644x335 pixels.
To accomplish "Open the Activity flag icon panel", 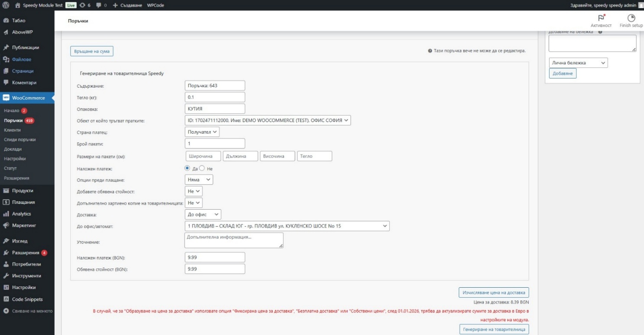I will pos(601,18).
